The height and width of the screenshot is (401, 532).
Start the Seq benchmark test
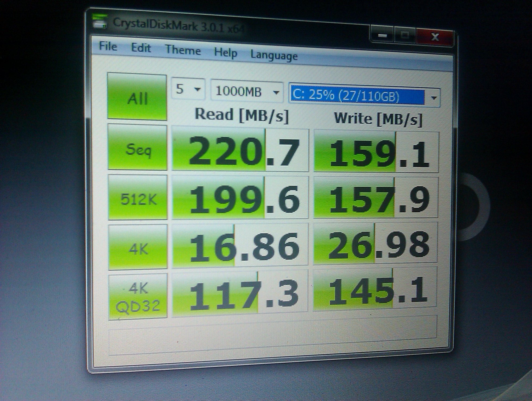(138, 147)
